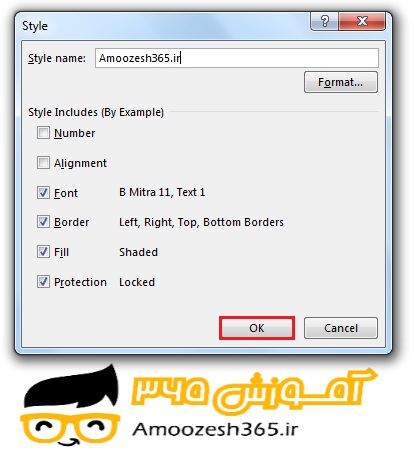Viewport: 414px width, 451px height.
Task: Cancel the Style dialog
Action: coord(341,328)
